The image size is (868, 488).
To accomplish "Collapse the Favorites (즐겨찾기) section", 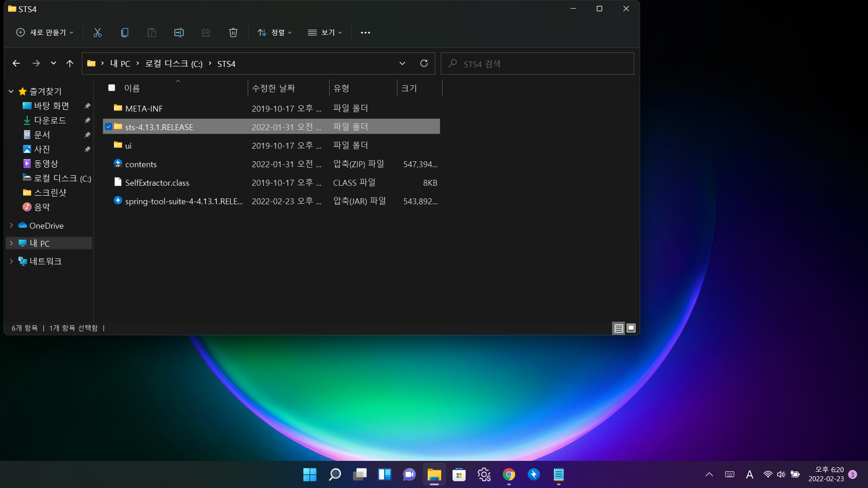I will pyautogui.click(x=11, y=91).
